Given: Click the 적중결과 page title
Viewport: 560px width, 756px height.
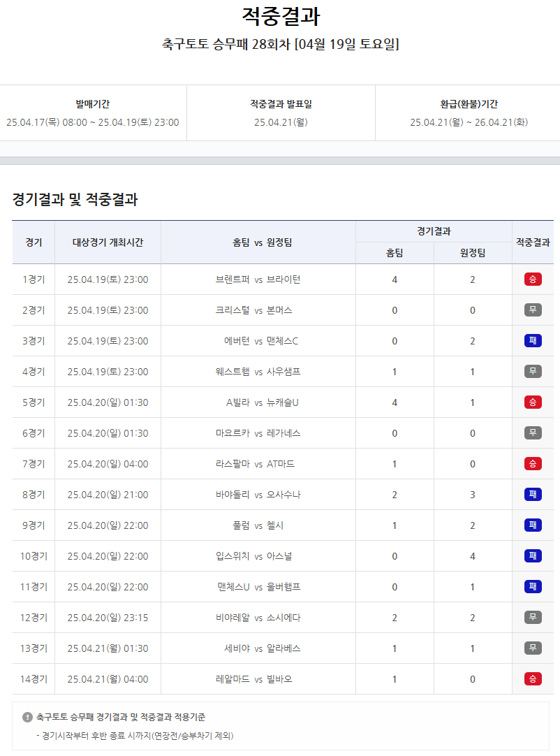Looking at the screenshot, I should click(x=280, y=17).
